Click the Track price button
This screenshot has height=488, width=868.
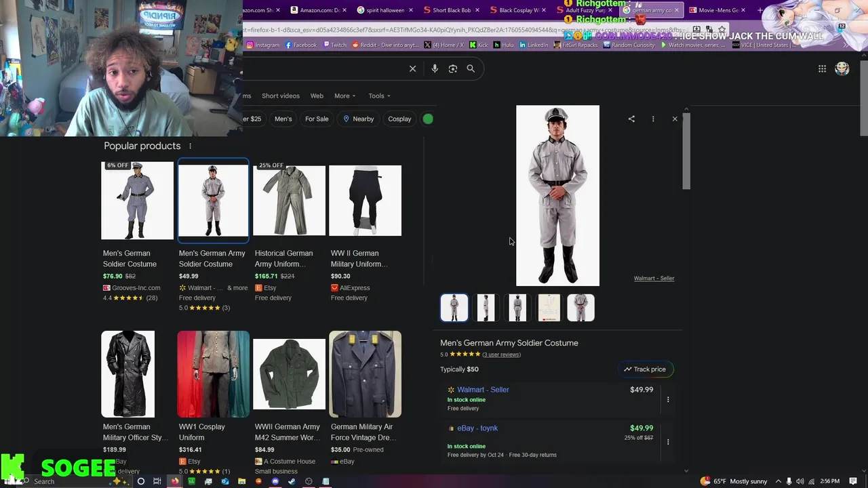[x=645, y=369]
